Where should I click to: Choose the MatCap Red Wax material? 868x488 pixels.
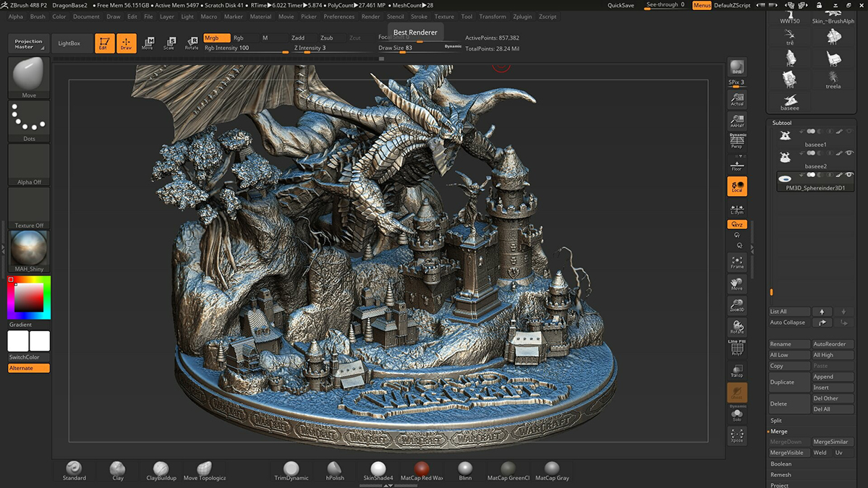[422, 470]
